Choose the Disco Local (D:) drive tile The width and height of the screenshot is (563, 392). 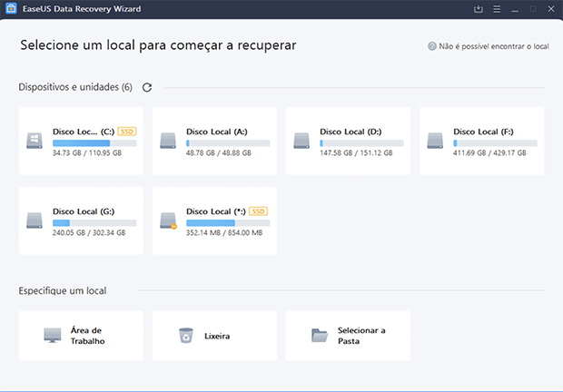pyautogui.click(x=348, y=142)
